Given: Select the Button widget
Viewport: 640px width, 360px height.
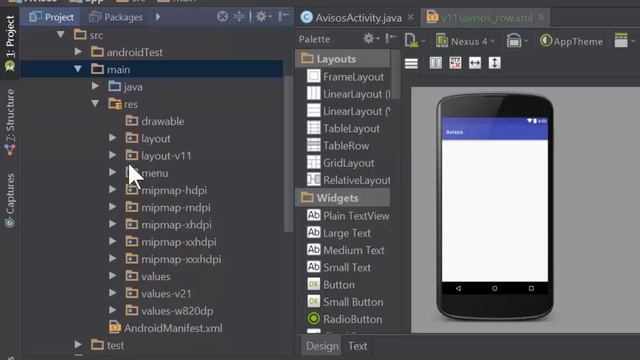Looking at the screenshot, I should (x=331, y=284).
